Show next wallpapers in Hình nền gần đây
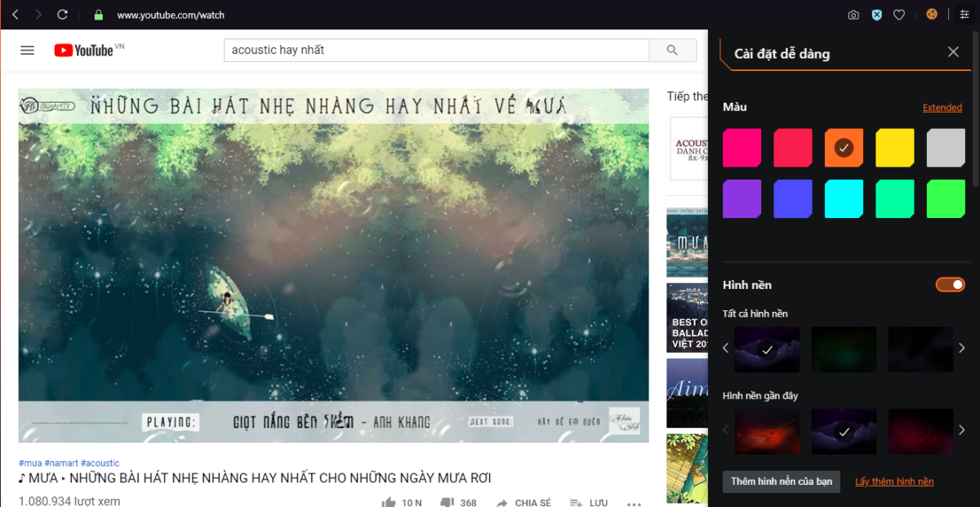Image resolution: width=980 pixels, height=507 pixels. 962,430
